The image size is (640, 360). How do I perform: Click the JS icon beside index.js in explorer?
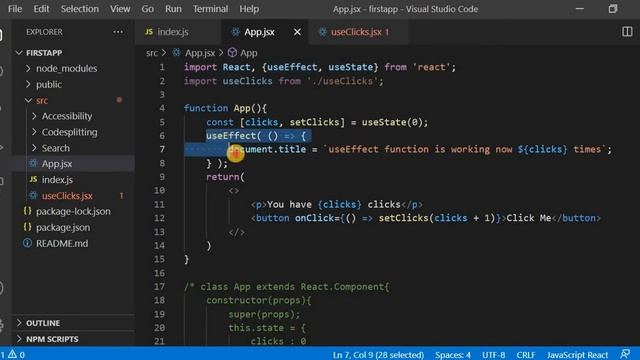click(x=33, y=179)
